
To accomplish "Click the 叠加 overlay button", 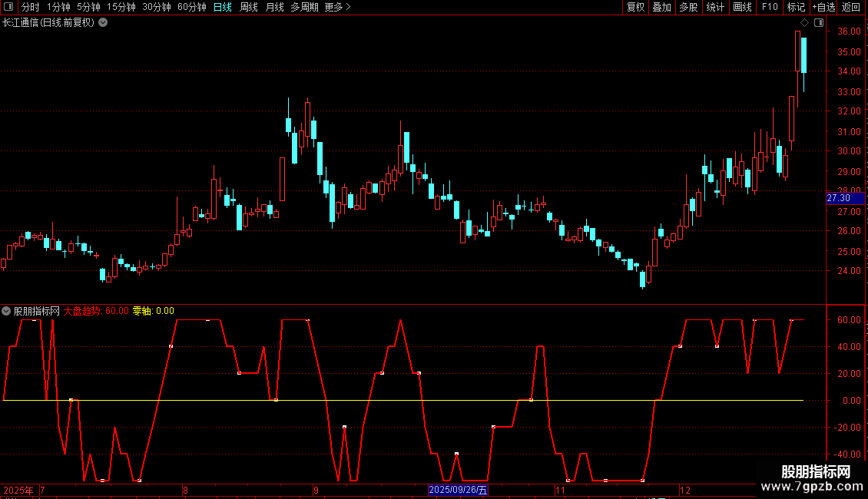I will [x=662, y=7].
